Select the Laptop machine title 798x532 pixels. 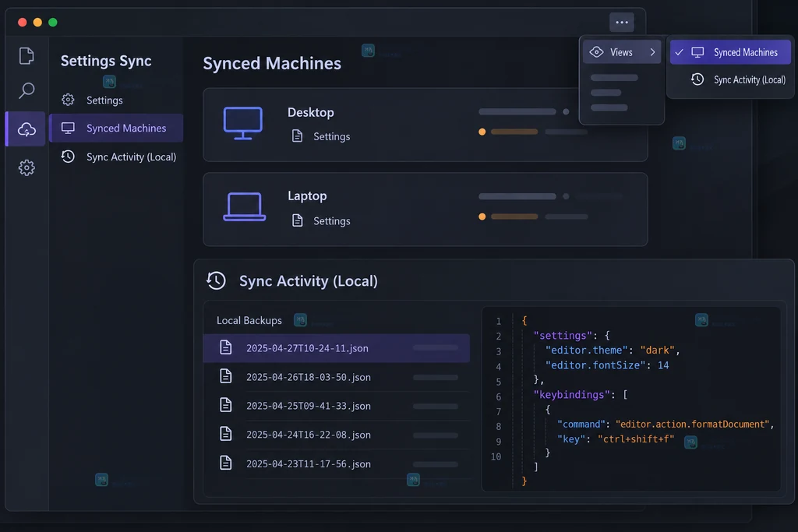(307, 196)
